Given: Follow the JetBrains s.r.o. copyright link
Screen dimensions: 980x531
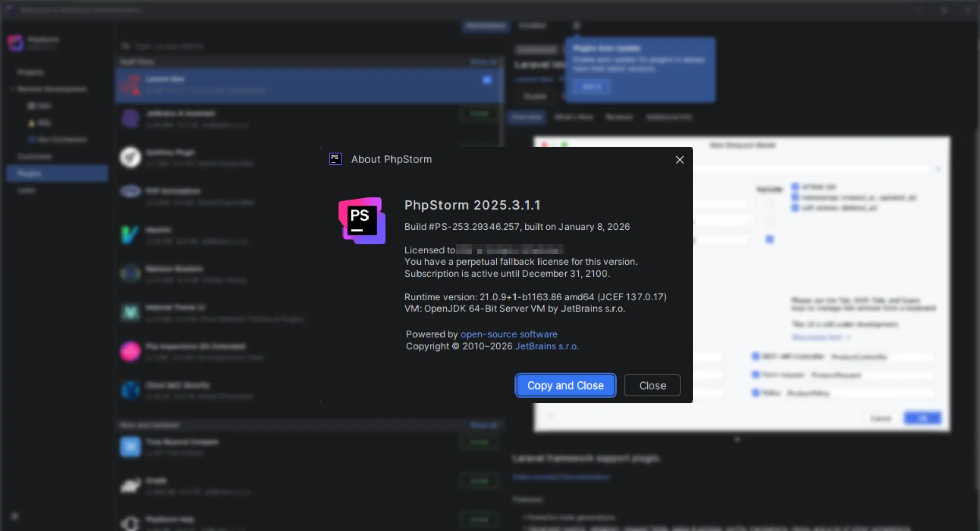Looking at the screenshot, I should pos(547,346).
